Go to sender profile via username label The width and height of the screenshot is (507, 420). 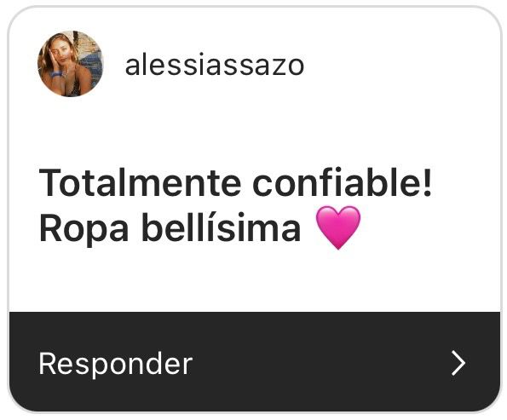(215, 65)
